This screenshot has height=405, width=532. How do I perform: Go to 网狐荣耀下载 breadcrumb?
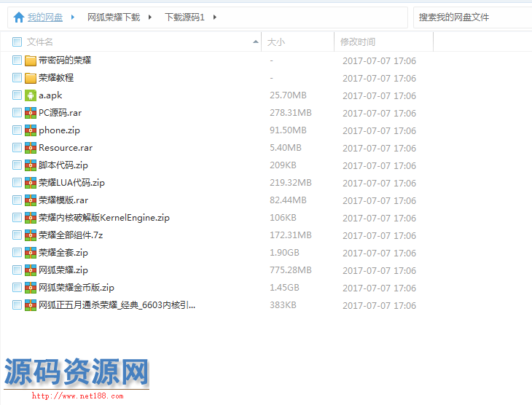(x=114, y=17)
